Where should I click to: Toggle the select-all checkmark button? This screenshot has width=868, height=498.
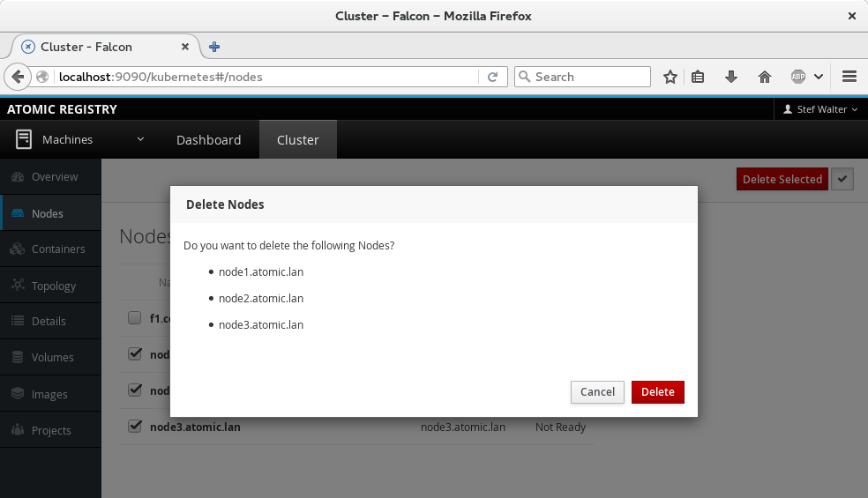coord(843,179)
